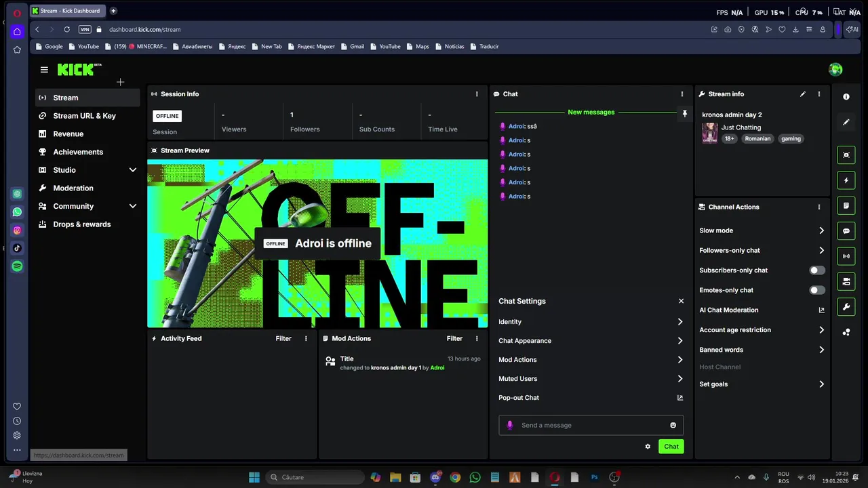
Task: Toggle Emotes-only chat switch
Action: pos(817,290)
